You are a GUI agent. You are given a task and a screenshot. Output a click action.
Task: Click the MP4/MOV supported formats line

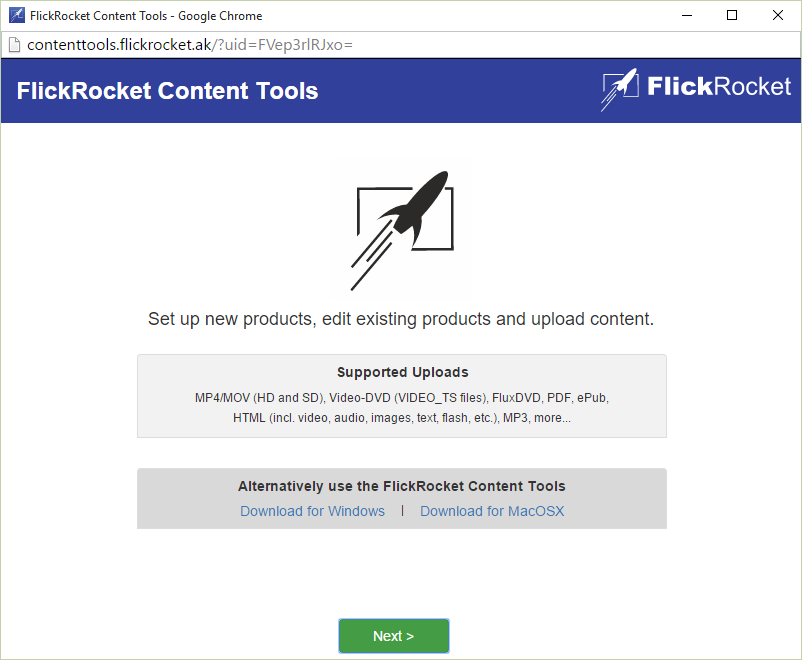tap(401, 397)
